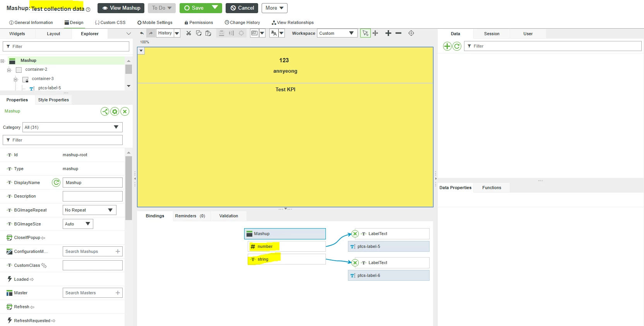This screenshot has width=644, height=326.
Task: Open the BGImageSize Auto dropdown
Action: (78, 224)
